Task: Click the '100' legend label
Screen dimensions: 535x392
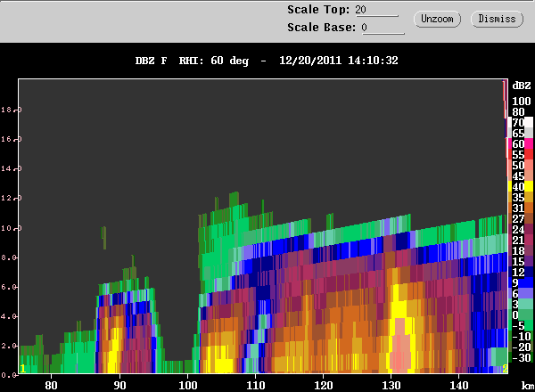Action: (522, 102)
